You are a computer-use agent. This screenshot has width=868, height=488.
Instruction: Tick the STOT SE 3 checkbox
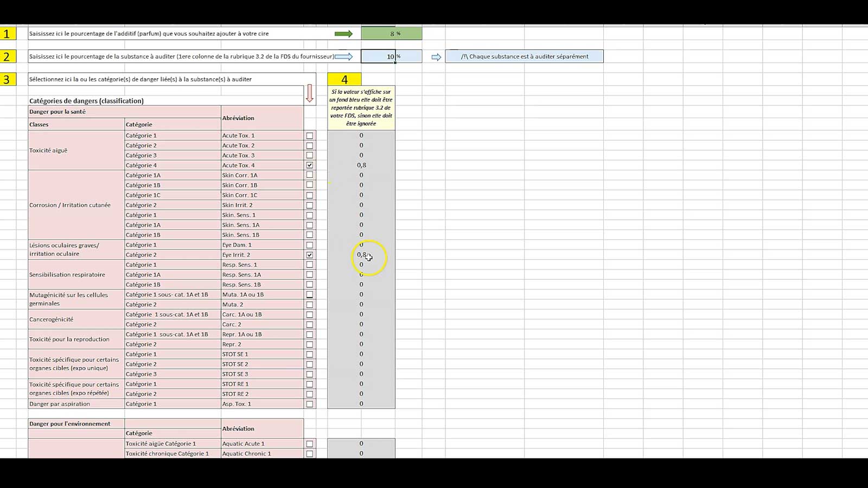point(310,374)
